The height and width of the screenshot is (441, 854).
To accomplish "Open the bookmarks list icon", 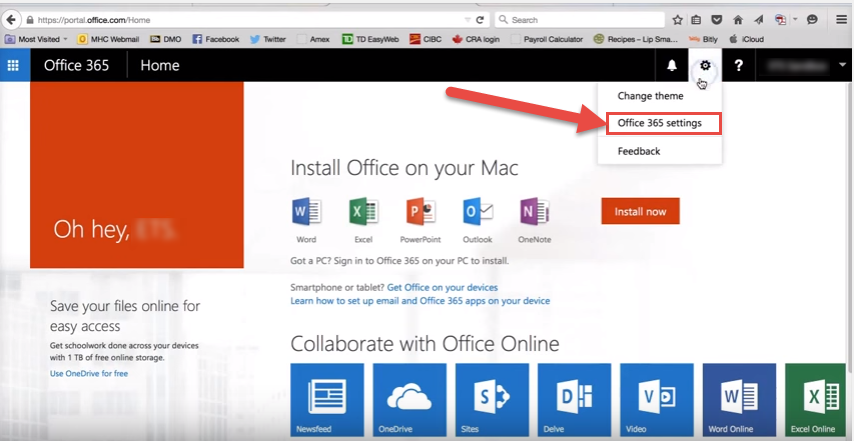I will [696, 20].
